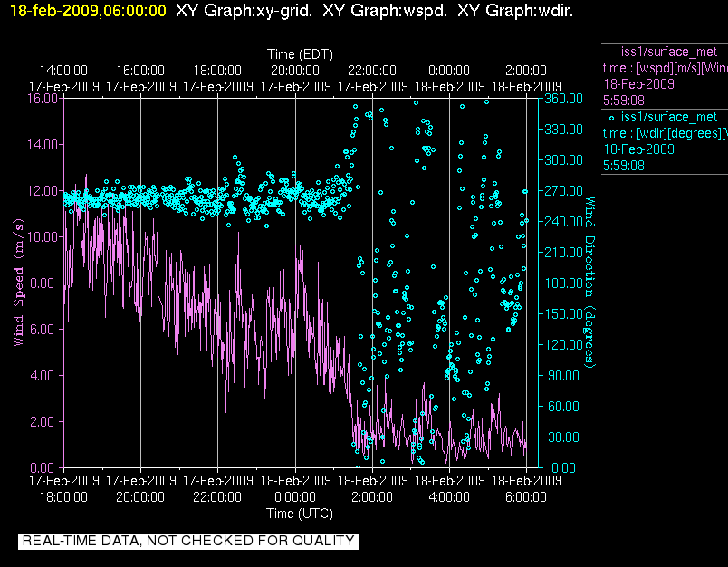
Task: Click the 120.00 wind direction tick label
Action: click(563, 344)
